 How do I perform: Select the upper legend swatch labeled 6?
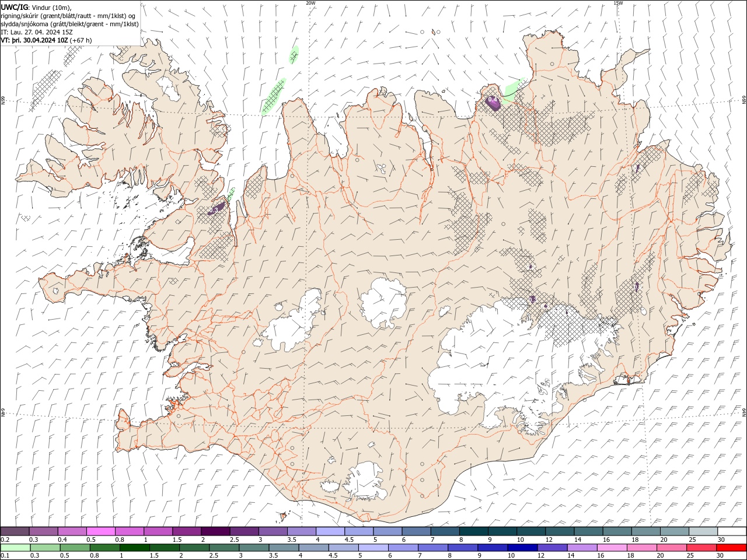click(417, 531)
